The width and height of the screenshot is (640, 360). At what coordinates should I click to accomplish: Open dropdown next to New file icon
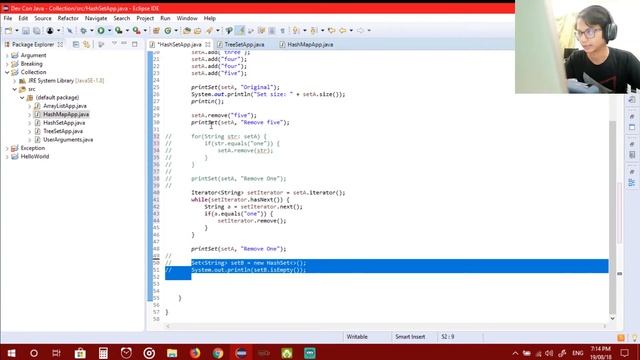(17, 31)
